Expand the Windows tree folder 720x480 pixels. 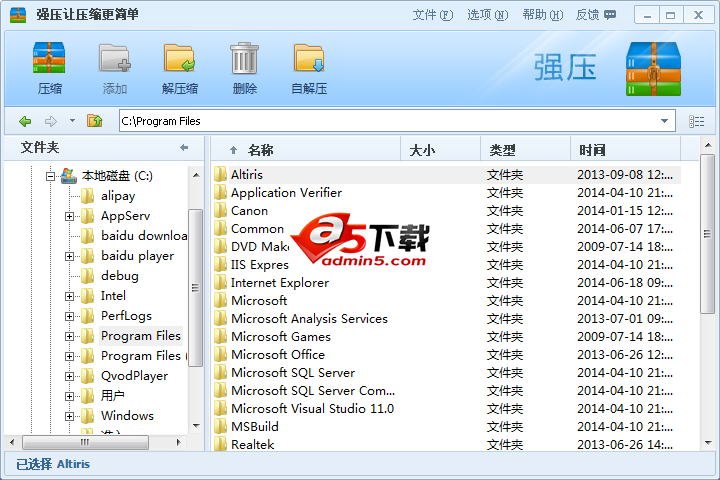(x=69, y=416)
